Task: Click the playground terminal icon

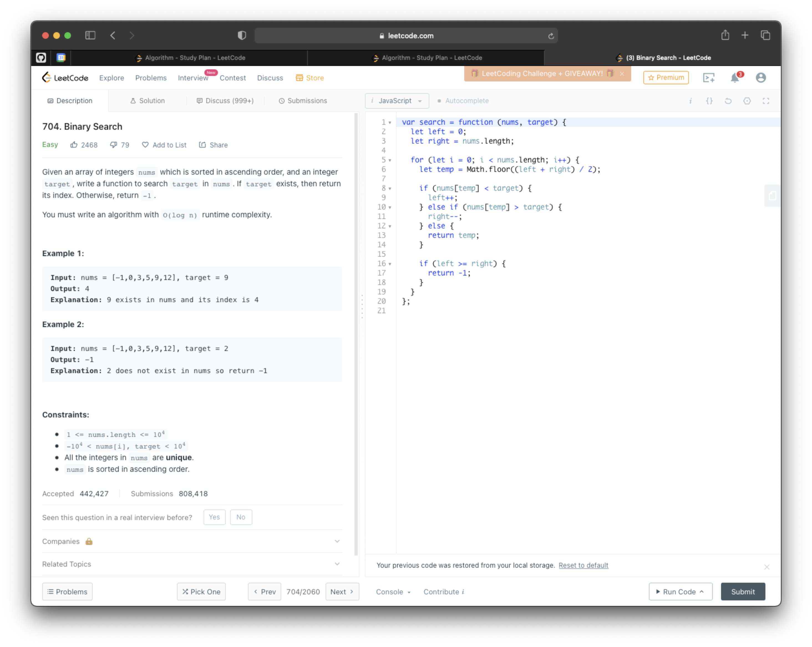Action: [x=709, y=78]
